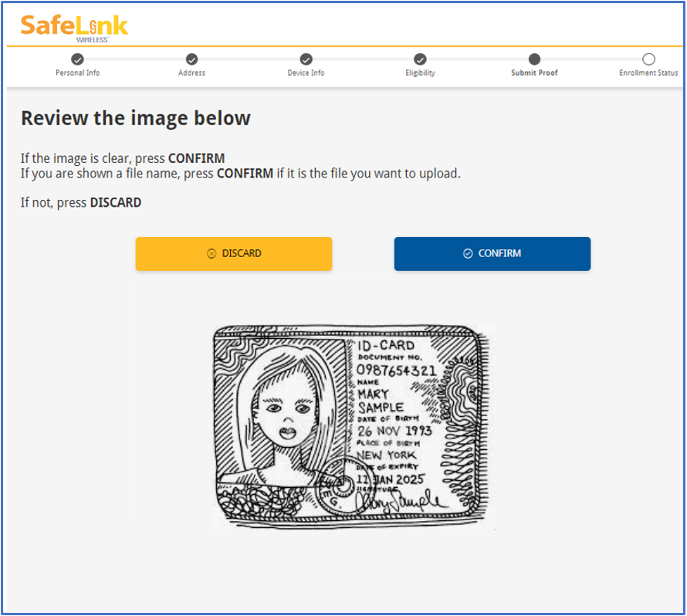Viewport: 687px width, 616px height.
Task: Click the checkmark icon on the Confirm button
Action: [468, 254]
